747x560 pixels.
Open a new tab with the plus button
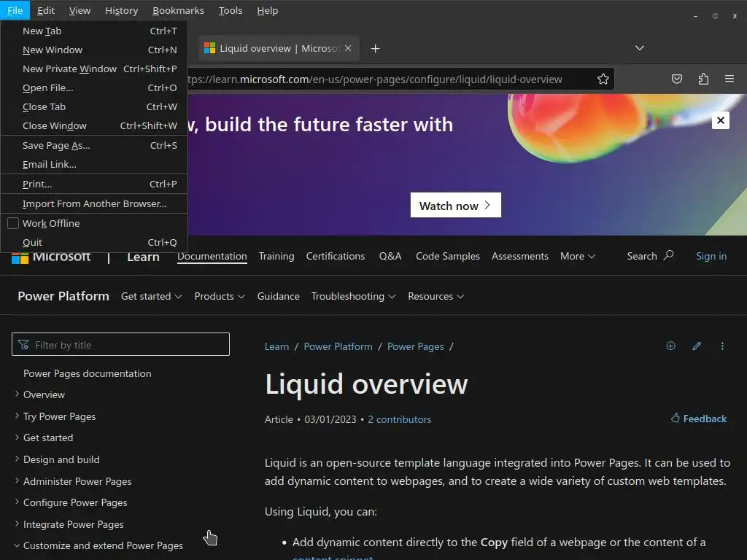[x=376, y=49]
